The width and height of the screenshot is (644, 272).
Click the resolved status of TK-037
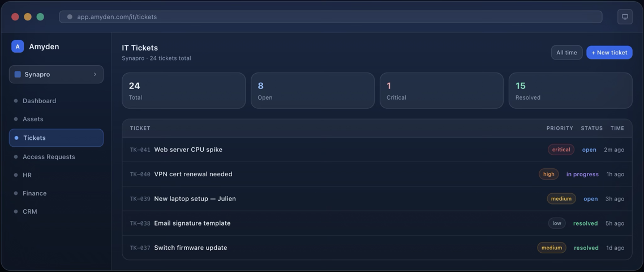[x=586, y=248]
